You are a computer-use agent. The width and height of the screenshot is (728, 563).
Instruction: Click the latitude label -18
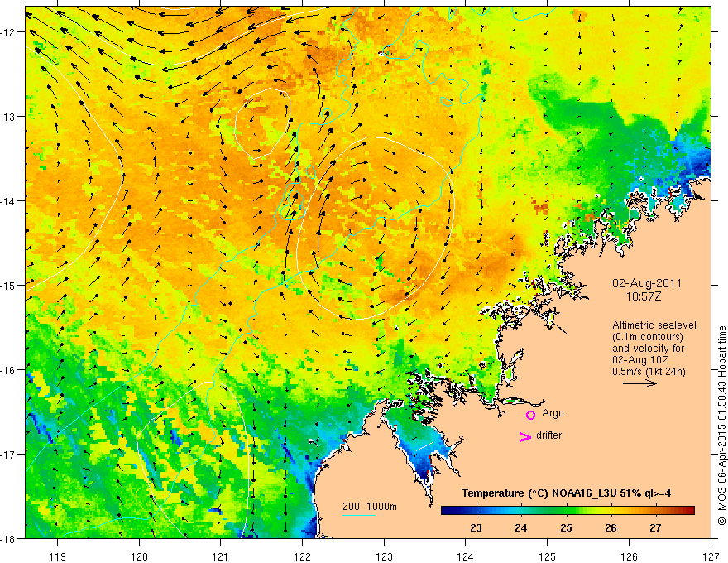click(x=9, y=538)
